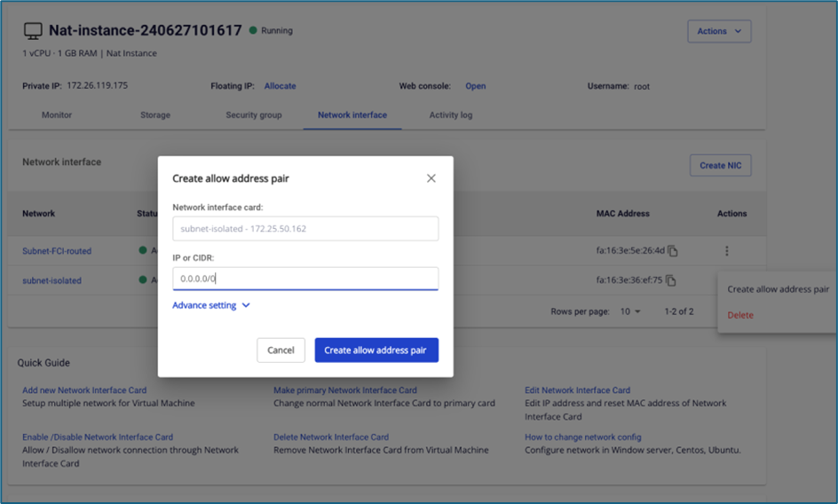This screenshot has width=838, height=504.
Task: Copy MAC address fa:16:3e:5e:26:4d
Action: (x=673, y=251)
